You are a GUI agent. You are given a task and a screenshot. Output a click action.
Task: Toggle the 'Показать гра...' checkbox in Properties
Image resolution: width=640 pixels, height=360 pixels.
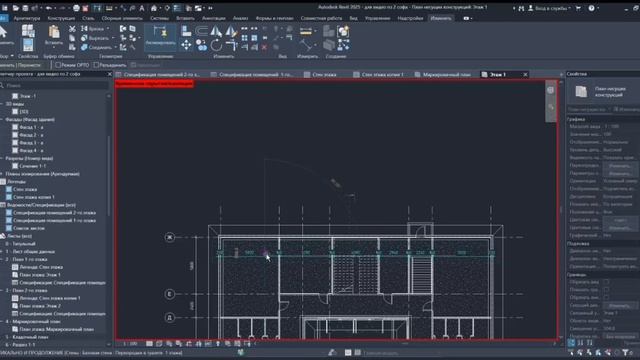pos(606,290)
